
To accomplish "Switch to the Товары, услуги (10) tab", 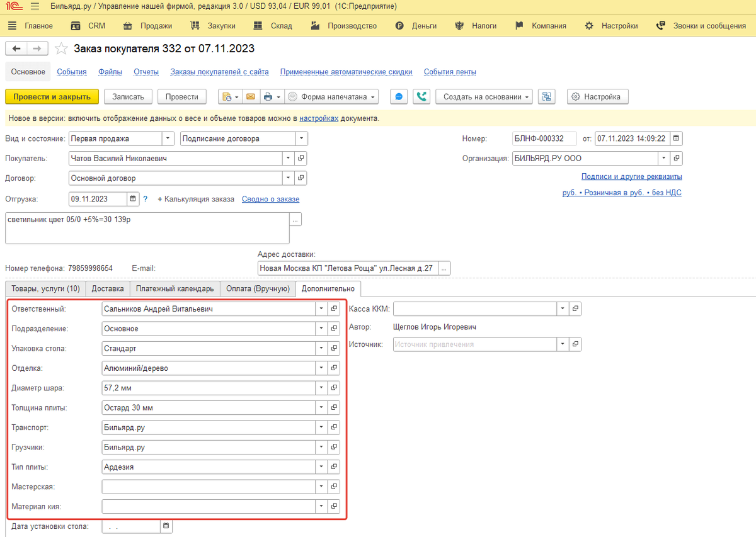I will pyautogui.click(x=45, y=289).
